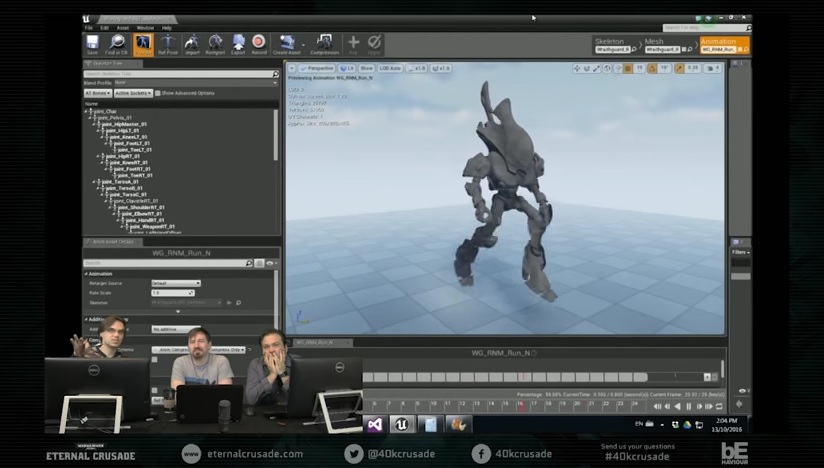824x468 pixels.
Task: Open the Filters button on the right panel
Action: point(740,252)
